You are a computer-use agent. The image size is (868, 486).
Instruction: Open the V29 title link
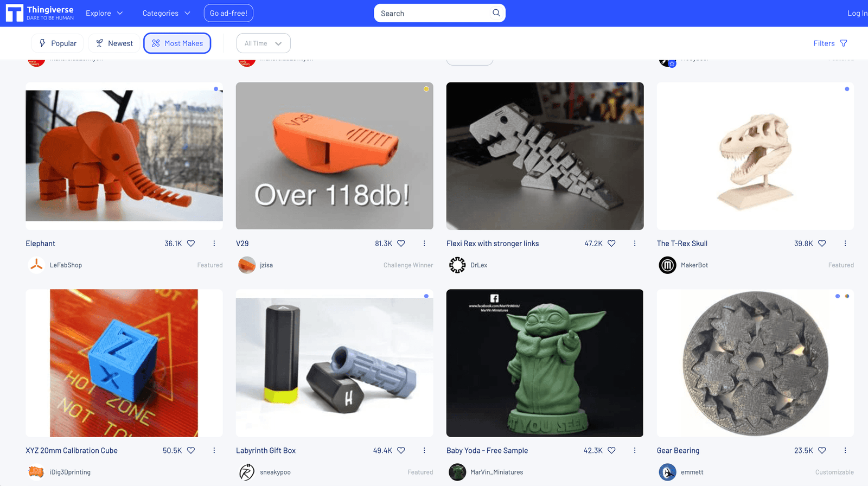(x=242, y=244)
